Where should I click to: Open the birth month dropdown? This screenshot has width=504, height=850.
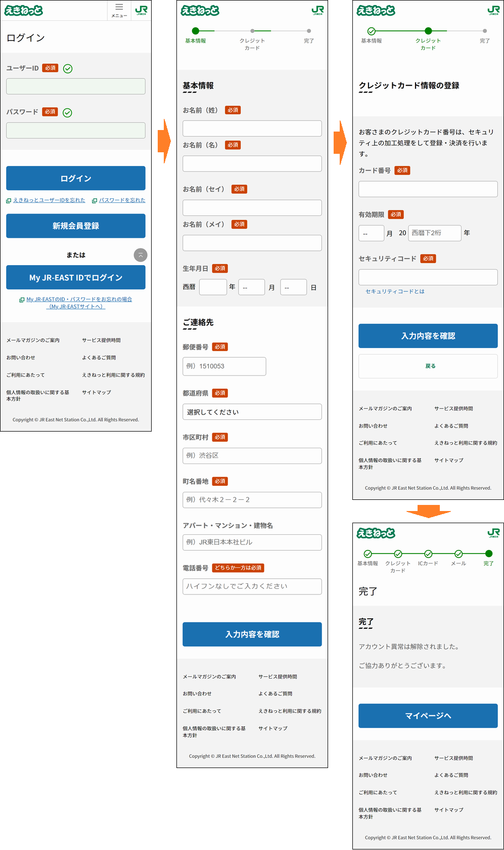point(251,287)
